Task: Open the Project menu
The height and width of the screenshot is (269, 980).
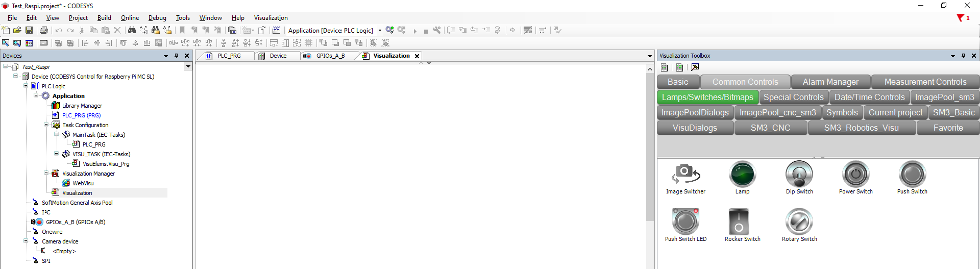Action: pyautogui.click(x=78, y=18)
